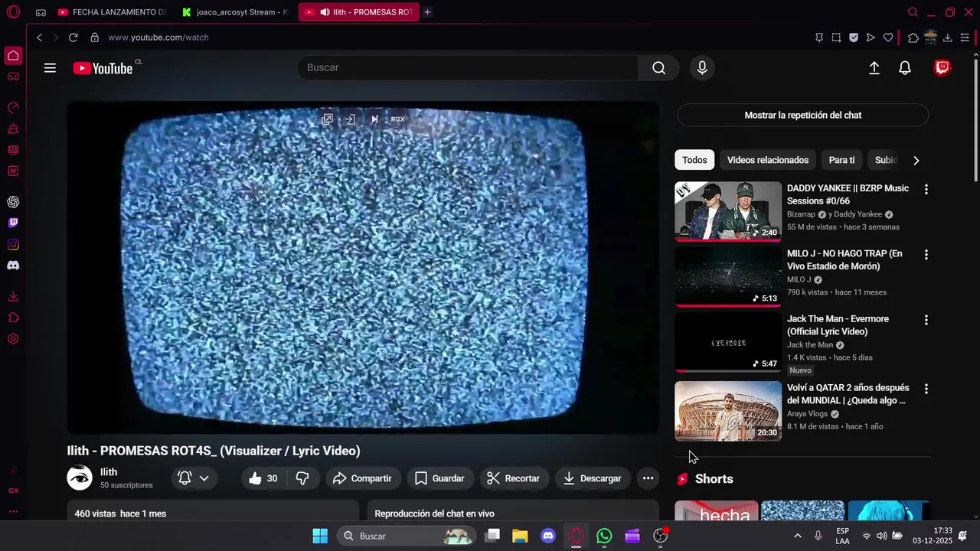Add page to bookmarks with heart icon

tap(888, 37)
